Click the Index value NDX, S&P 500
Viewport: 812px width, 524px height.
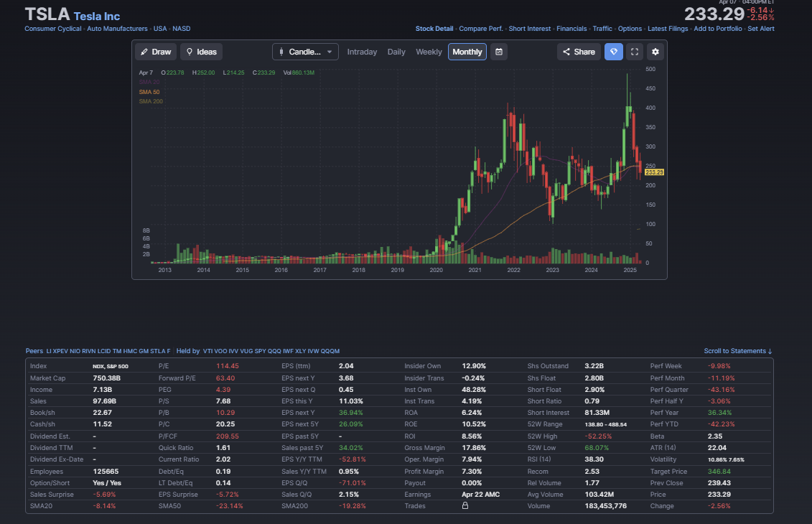click(111, 366)
